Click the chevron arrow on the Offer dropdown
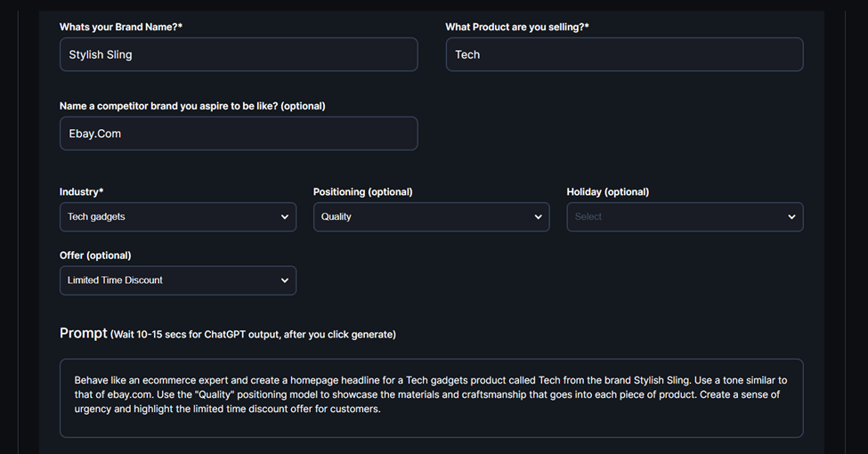Viewport: 868px width, 454px height. point(285,280)
